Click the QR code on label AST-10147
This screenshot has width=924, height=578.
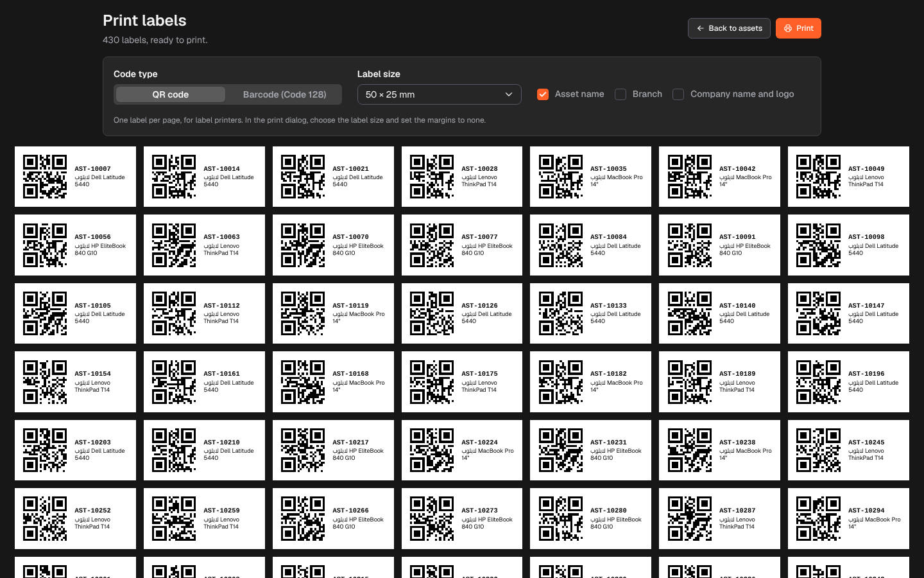[819, 313]
